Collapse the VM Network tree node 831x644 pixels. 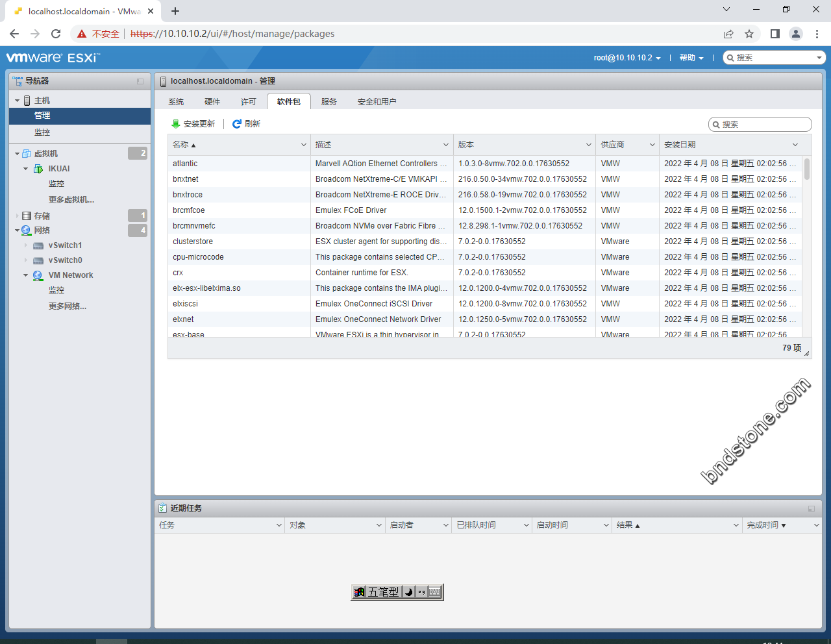26,275
